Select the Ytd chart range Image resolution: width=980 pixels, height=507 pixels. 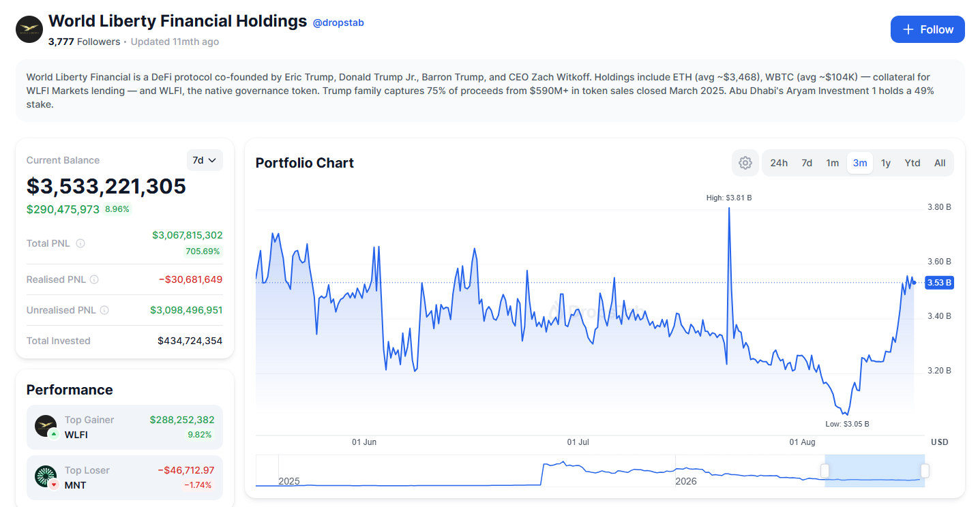tap(912, 163)
